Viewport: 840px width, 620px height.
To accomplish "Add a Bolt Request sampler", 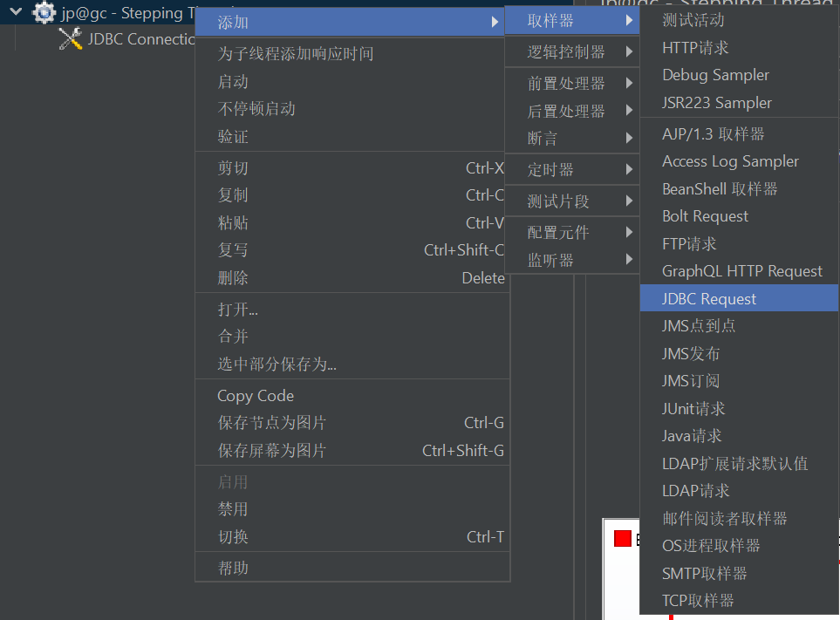I will click(x=740, y=216).
